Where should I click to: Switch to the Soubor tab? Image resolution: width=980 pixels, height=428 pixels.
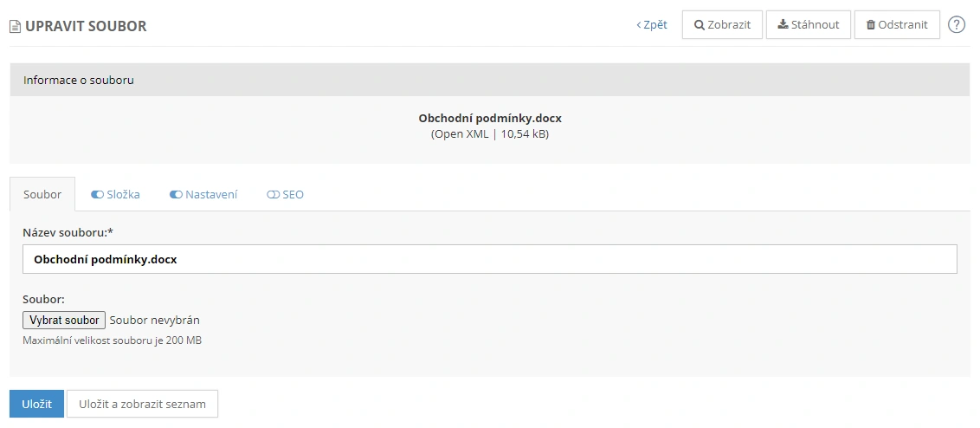coord(42,195)
